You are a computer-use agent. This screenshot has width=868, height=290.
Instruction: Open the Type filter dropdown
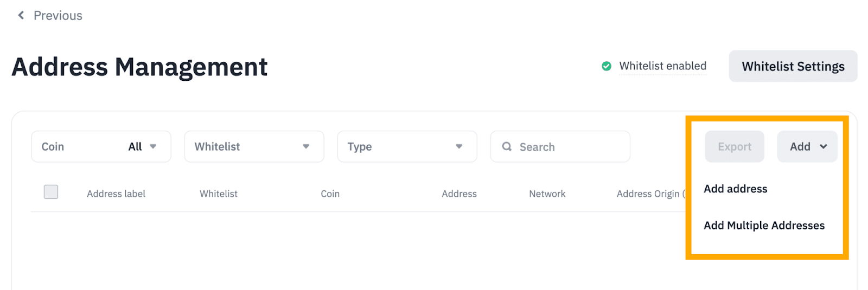[407, 146]
